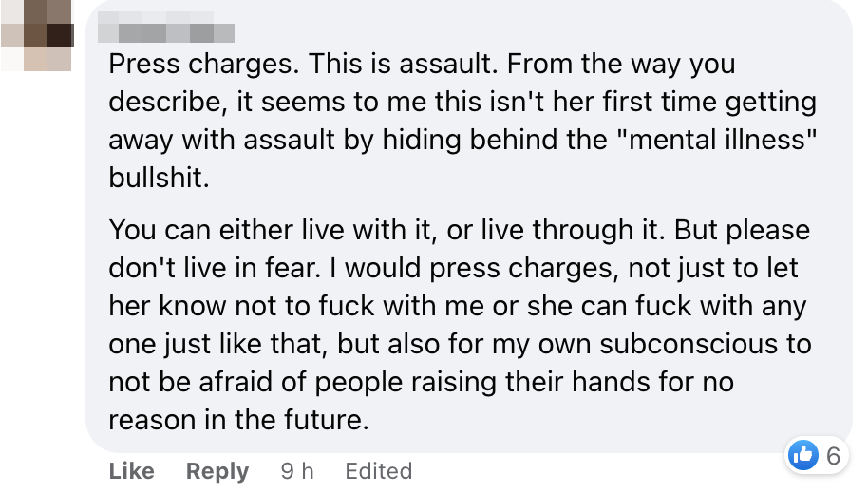Click the blue thumbs-up reaction icon
Screen dimensions: 868x493
point(803,455)
